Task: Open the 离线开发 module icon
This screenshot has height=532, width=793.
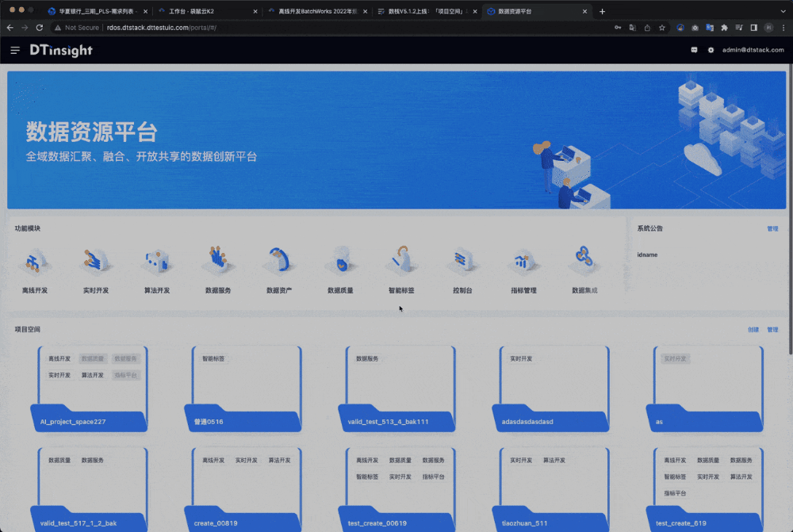Action: point(35,262)
